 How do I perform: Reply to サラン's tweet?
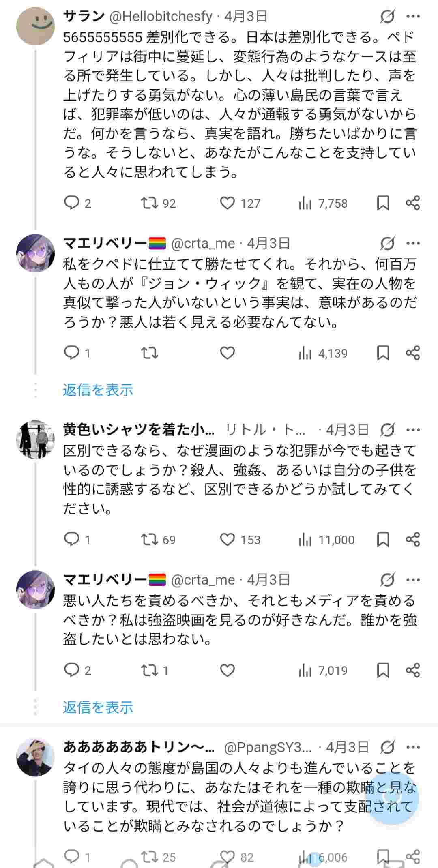[x=72, y=203]
